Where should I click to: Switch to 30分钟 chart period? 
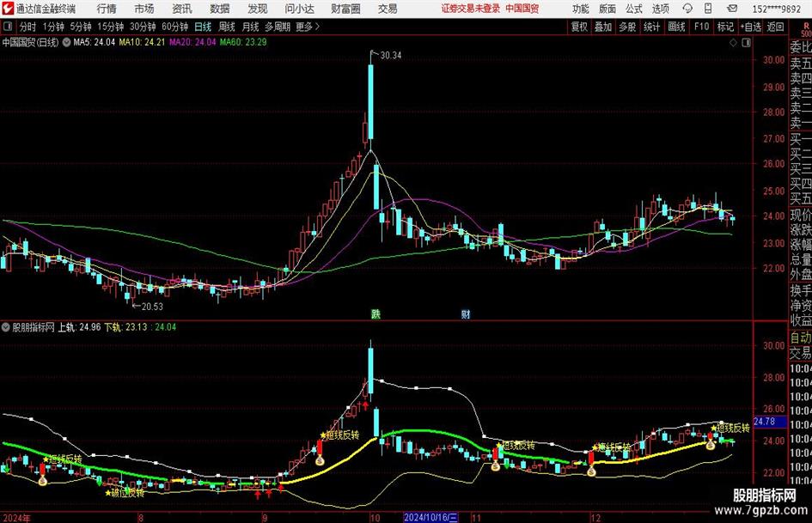143,27
